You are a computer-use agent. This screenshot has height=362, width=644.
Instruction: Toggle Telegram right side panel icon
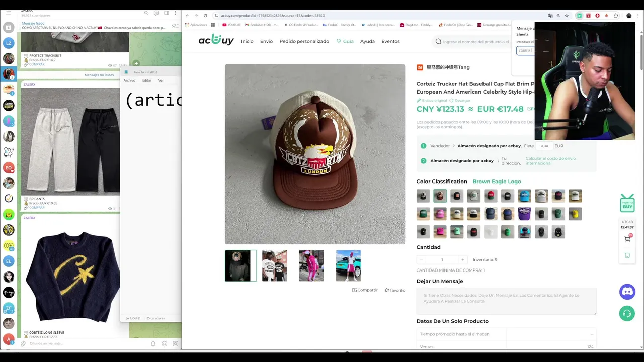pos(166,13)
